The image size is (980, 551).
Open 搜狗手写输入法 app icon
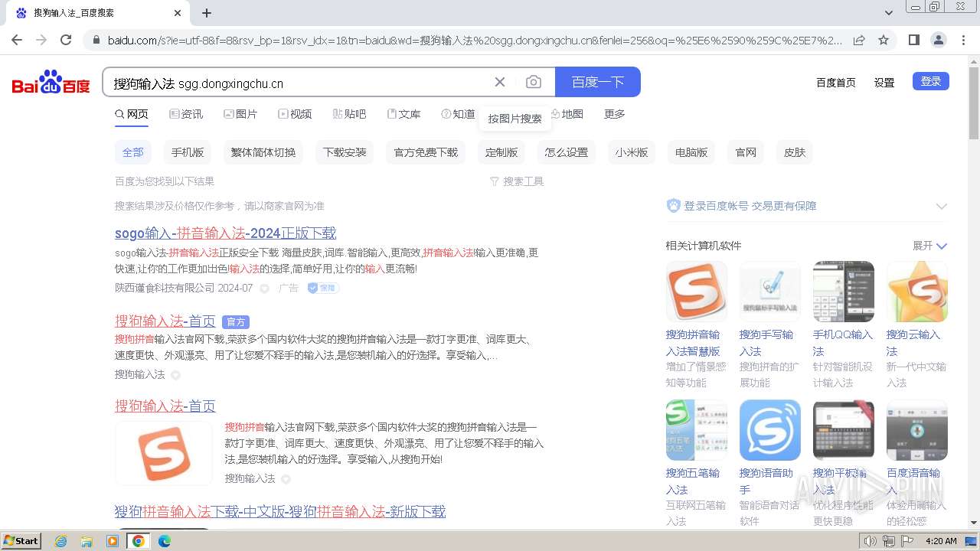[x=770, y=292]
